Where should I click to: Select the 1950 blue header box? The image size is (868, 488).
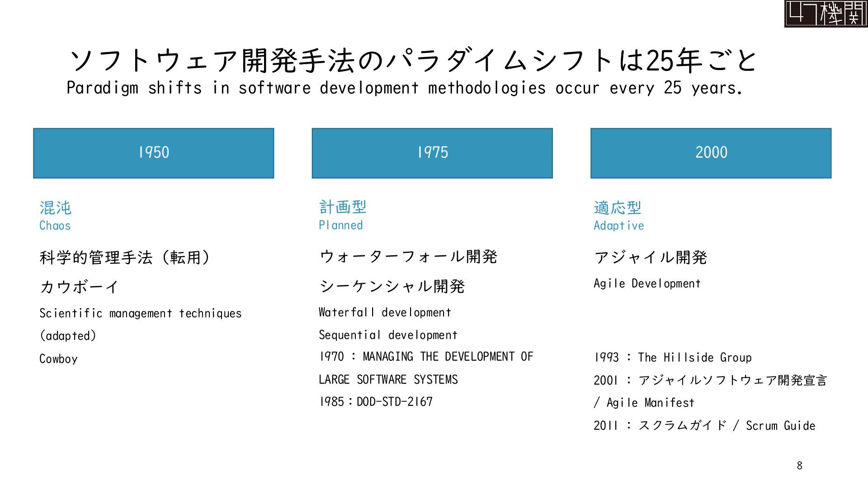[154, 153]
